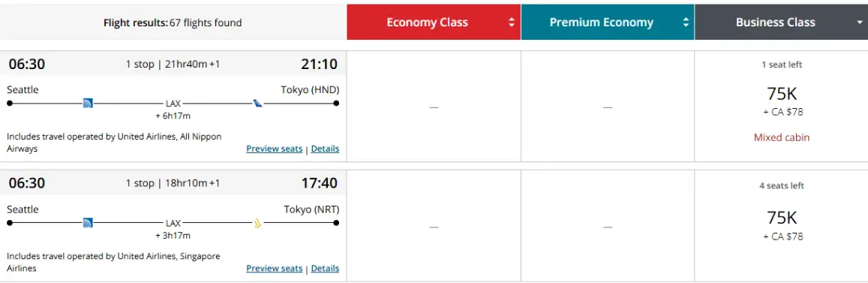The width and height of the screenshot is (868, 283).
Task: Preview seats for Tokyo HND flight
Action: [x=274, y=149]
